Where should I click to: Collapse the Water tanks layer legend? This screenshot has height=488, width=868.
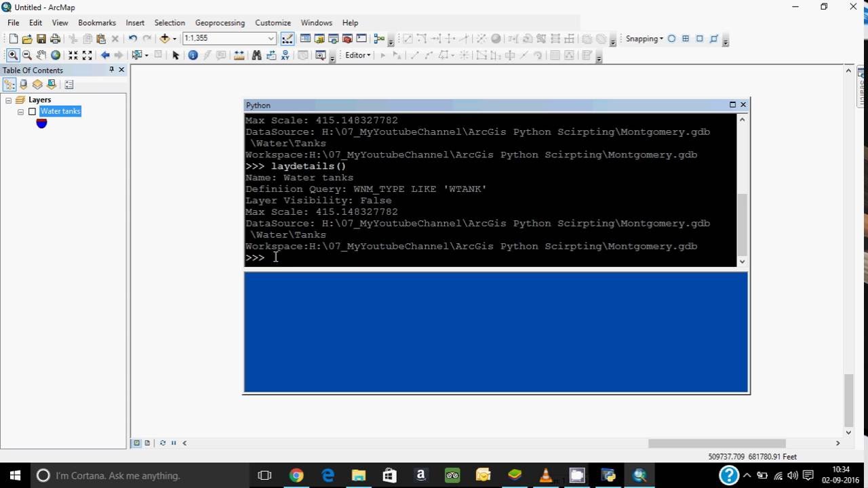[x=21, y=112]
